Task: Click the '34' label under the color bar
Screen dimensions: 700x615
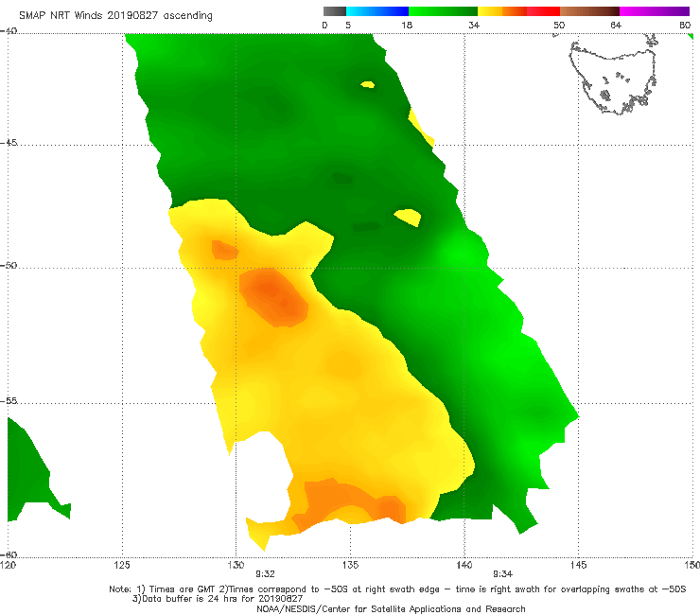Action: point(474,26)
